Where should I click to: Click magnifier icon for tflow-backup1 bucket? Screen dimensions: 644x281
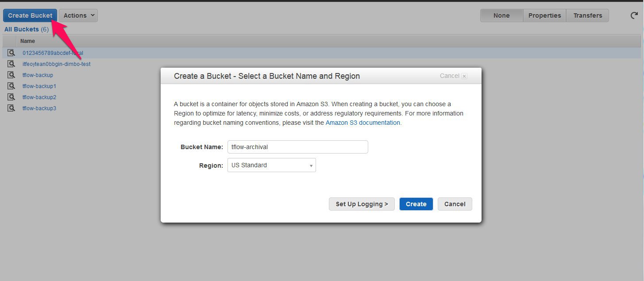click(x=11, y=86)
